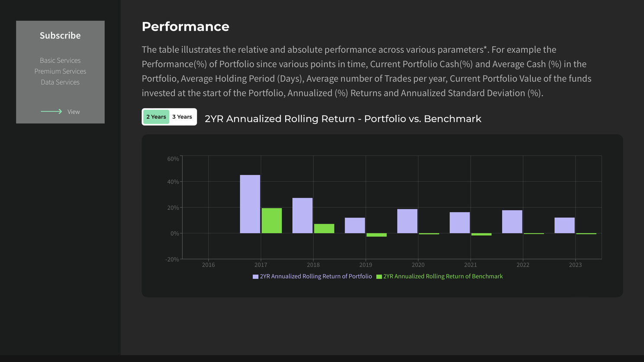
Task: Select the 2017 purple portfolio bar
Action: pos(250,204)
